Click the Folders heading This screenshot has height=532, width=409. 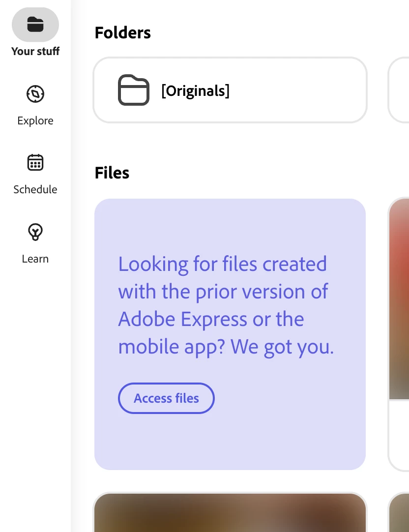pos(123,33)
